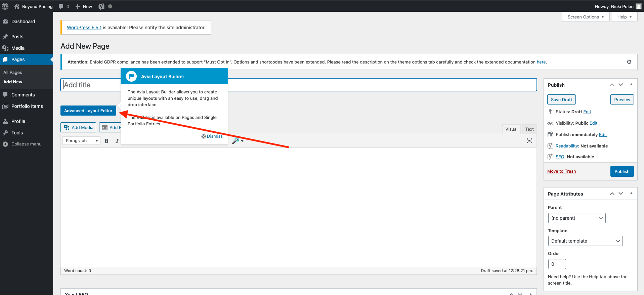644x295 pixels.
Task: Open All Pages submenu item
Action: [x=13, y=72]
